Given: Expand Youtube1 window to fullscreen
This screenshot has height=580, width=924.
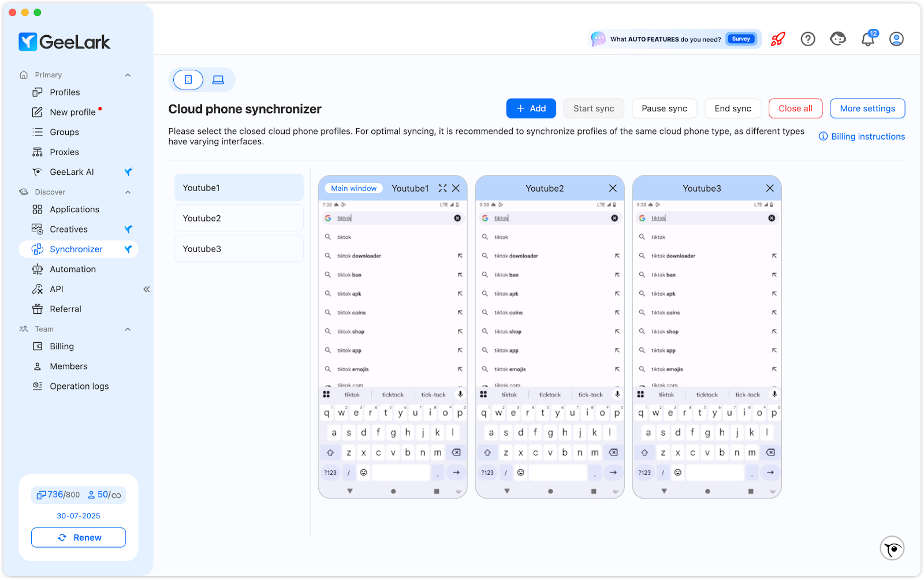Looking at the screenshot, I should tap(442, 188).
